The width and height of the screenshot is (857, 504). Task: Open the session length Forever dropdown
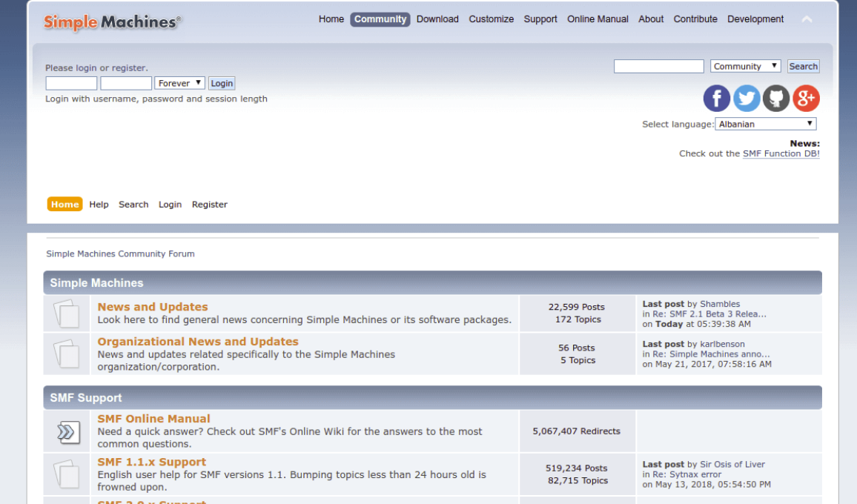180,83
